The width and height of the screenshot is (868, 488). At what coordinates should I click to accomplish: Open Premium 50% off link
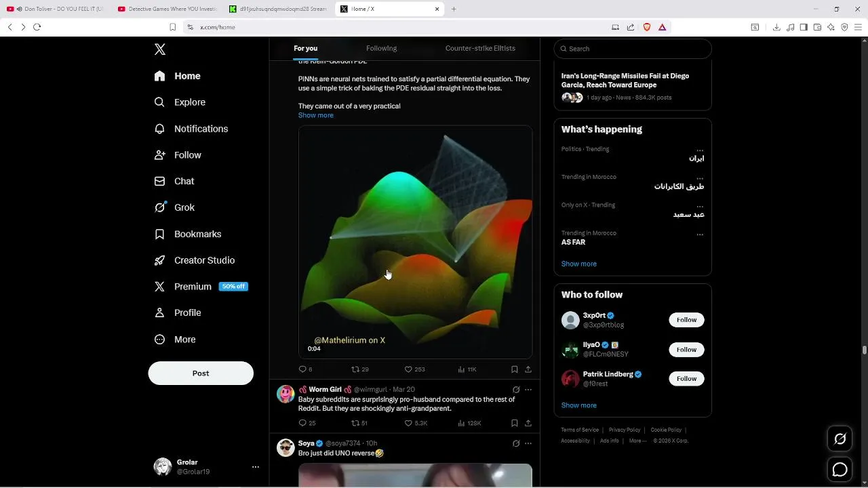pyautogui.click(x=201, y=287)
